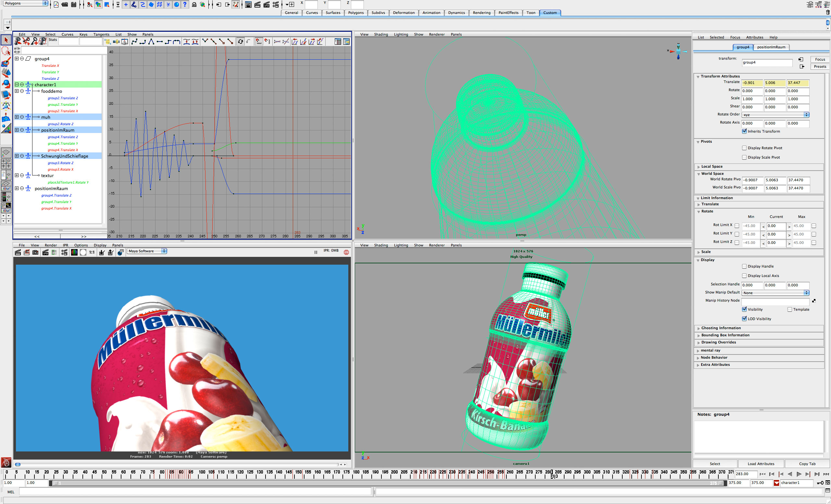The width and height of the screenshot is (831, 504).
Task: Click the blue question mark help icon
Action: (x=185, y=5)
